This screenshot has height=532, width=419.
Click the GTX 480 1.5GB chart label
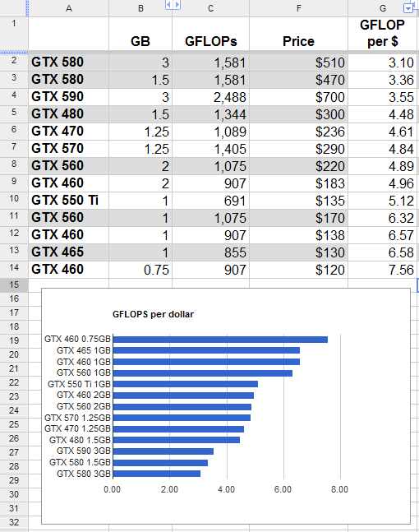(80, 440)
